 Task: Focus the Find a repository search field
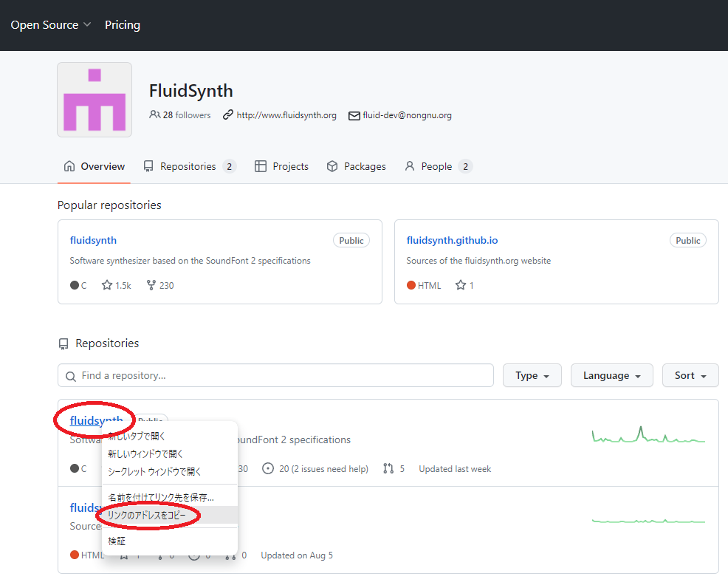click(x=276, y=375)
